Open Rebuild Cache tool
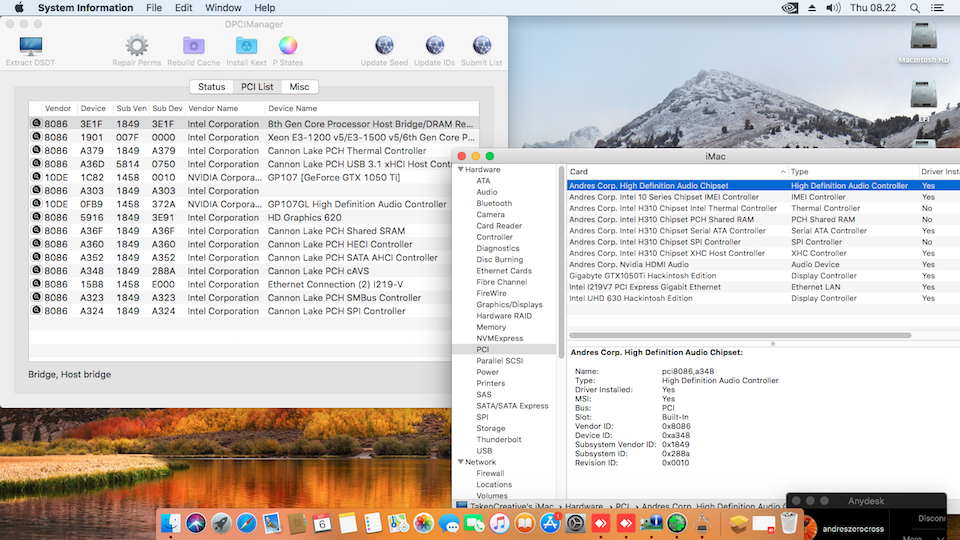This screenshot has width=960, height=540. (194, 46)
